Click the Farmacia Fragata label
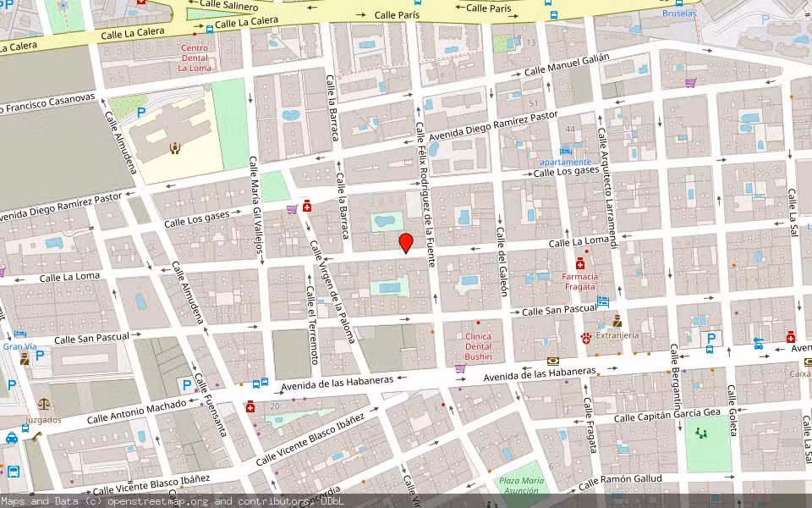Viewport: 812px width, 508px height. pos(580,281)
